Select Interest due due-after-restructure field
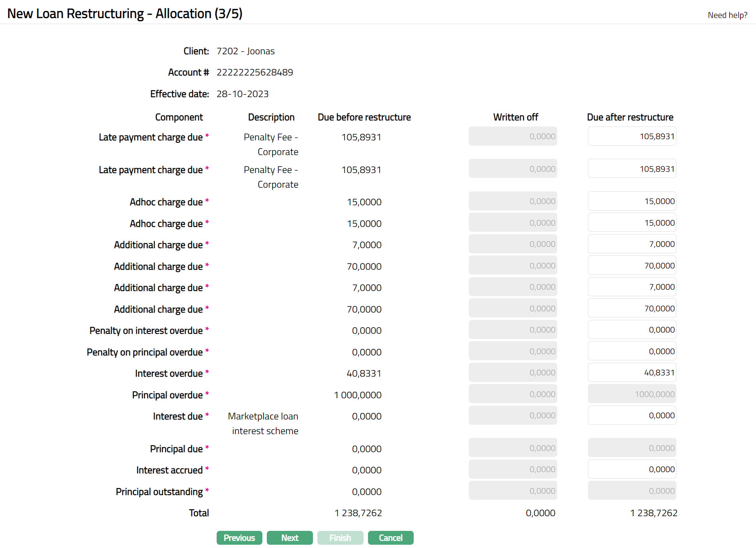The image size is (756, 548). click(632, 415)
